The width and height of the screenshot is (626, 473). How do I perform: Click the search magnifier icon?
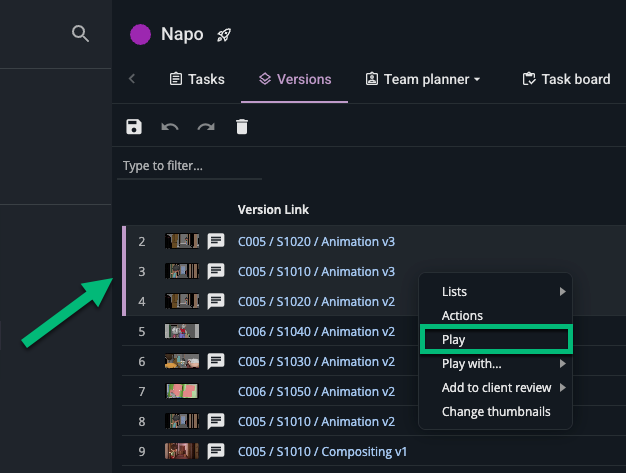80,34
